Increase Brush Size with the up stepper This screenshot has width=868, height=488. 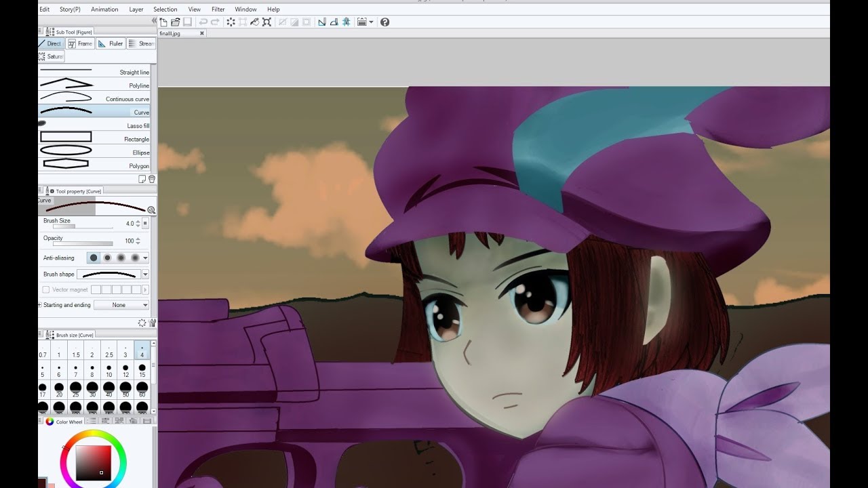(138, 221)
